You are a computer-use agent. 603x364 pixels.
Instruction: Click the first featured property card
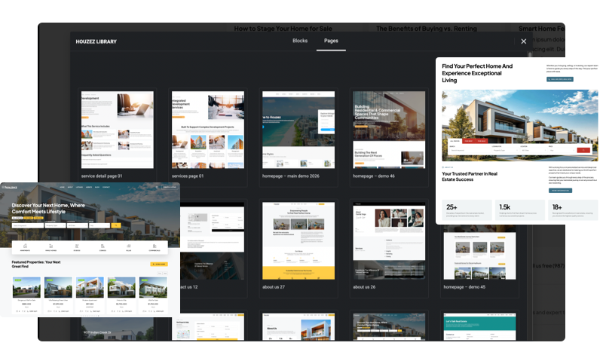(26, 295)
